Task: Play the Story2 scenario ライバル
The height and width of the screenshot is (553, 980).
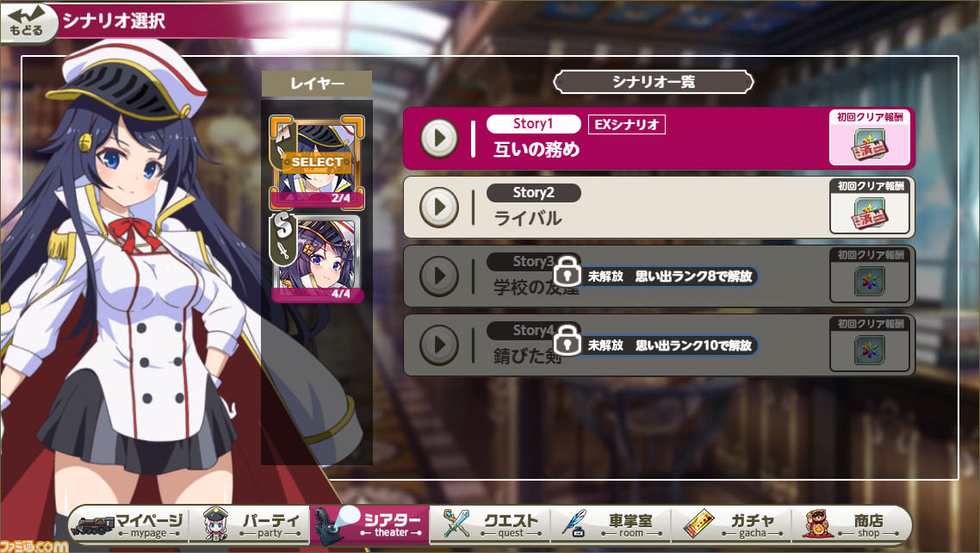Action: [x=438, y=207]
